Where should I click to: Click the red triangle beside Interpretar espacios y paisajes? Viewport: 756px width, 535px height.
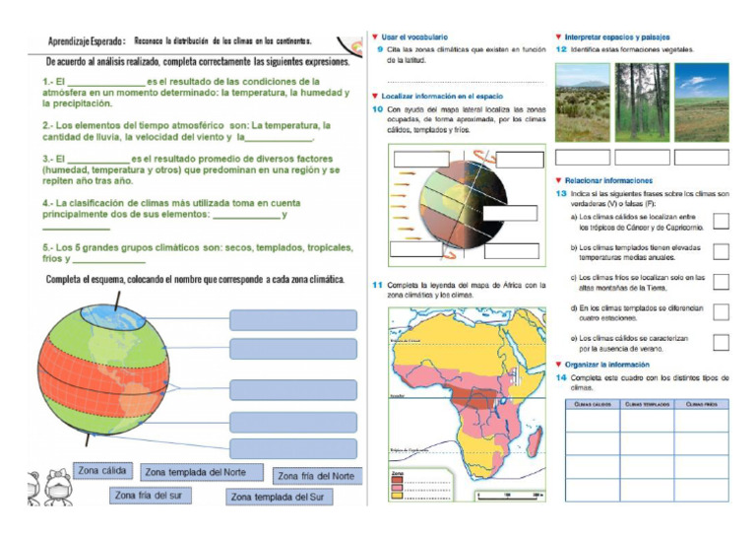[558, 36]
